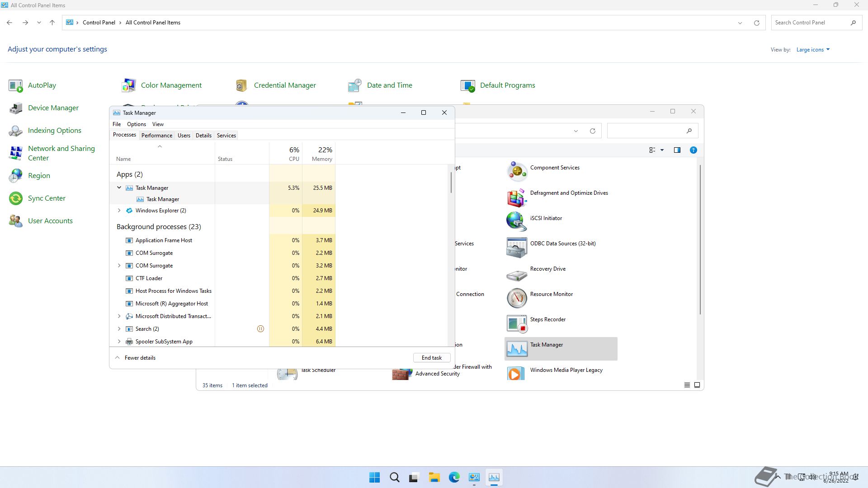868x488 pixels.
Task: Switch to Services tab
Action: (x=226, y=136)
